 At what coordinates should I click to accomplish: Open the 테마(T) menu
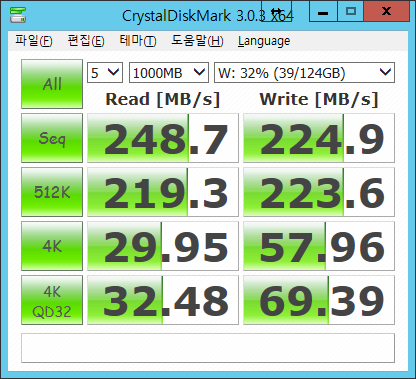point(138,41)
